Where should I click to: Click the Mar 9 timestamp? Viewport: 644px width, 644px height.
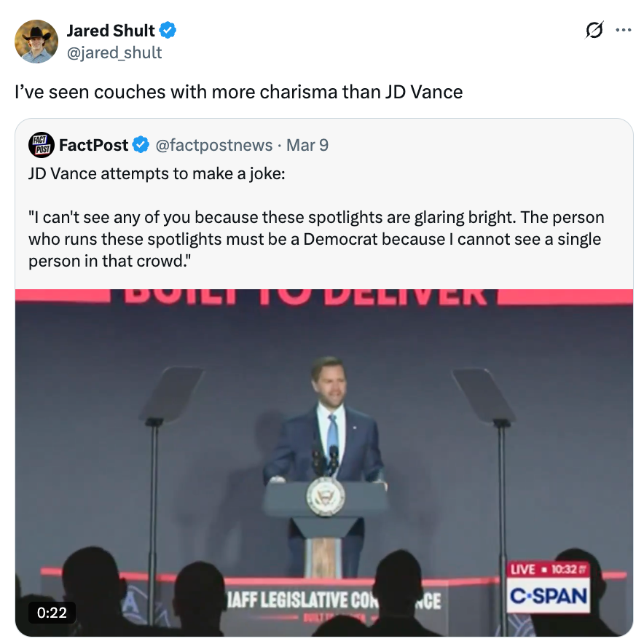307,145
